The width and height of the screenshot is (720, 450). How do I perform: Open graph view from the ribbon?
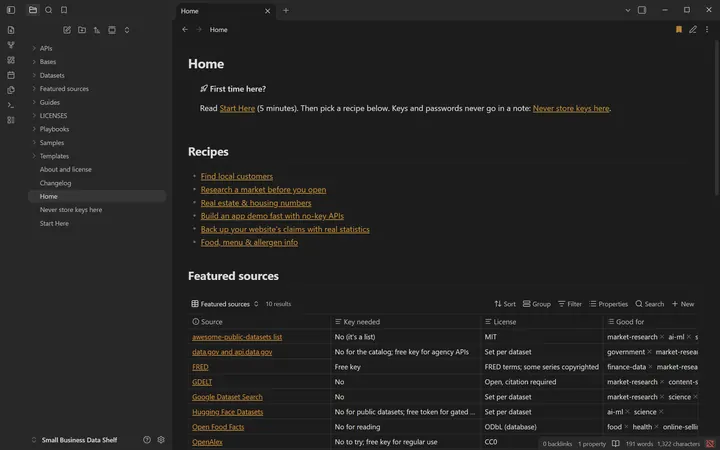click(11, 45)
